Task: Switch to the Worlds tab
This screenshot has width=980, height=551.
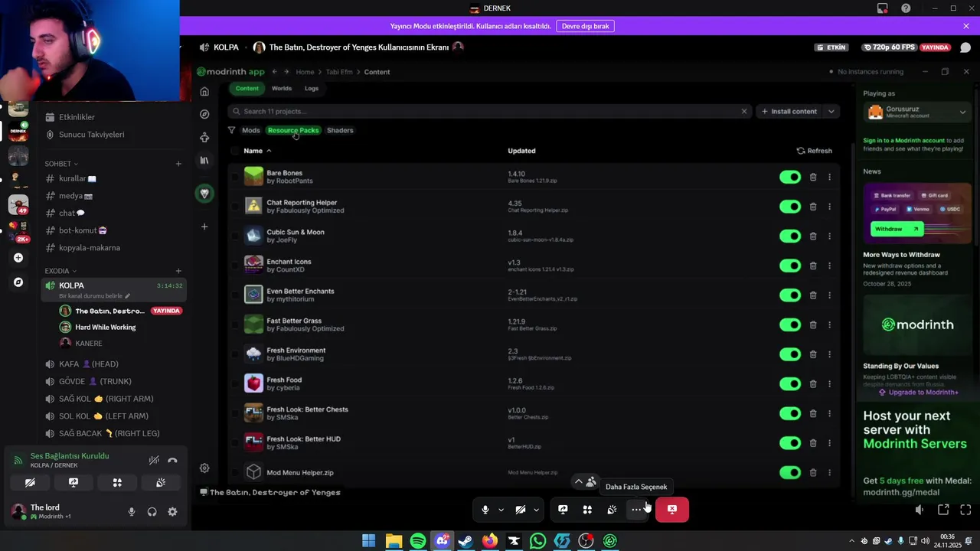Action: [282, 88]
